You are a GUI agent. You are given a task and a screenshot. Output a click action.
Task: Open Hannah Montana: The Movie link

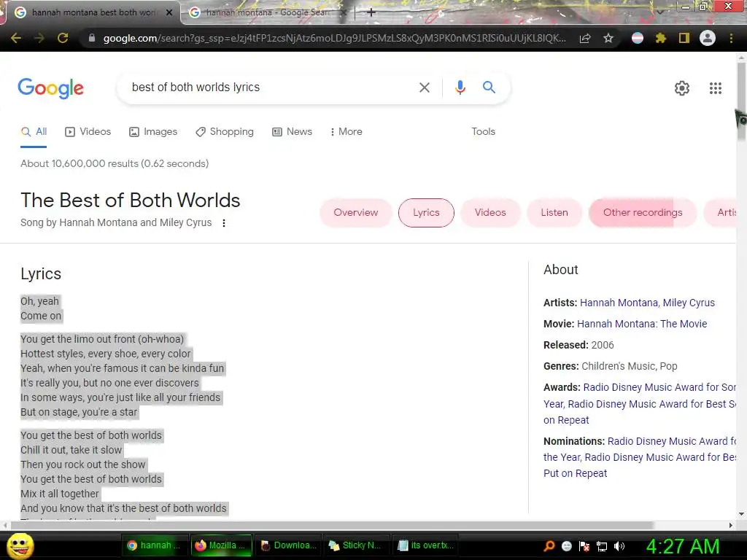(x=642, y=324)
